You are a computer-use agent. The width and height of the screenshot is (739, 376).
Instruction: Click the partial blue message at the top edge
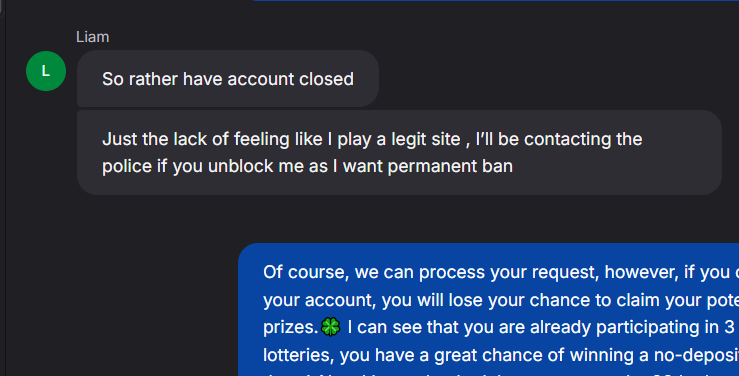coord(496,0)
